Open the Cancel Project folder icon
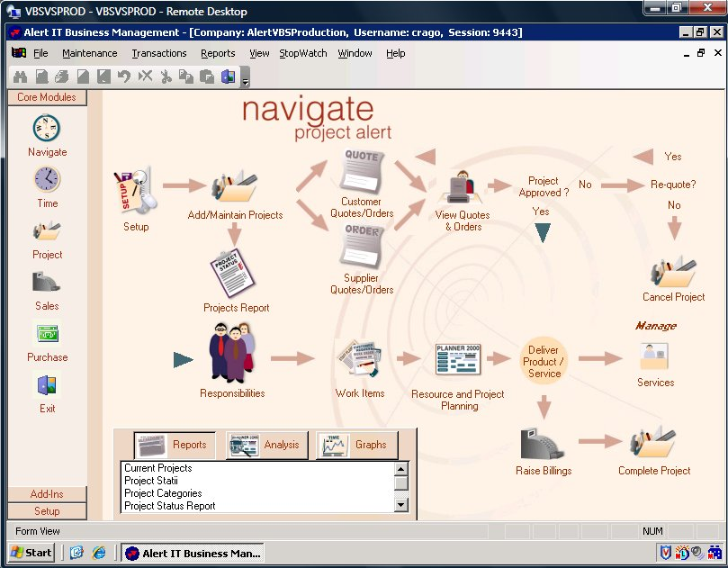728x568 pixels. click(673, 272)
